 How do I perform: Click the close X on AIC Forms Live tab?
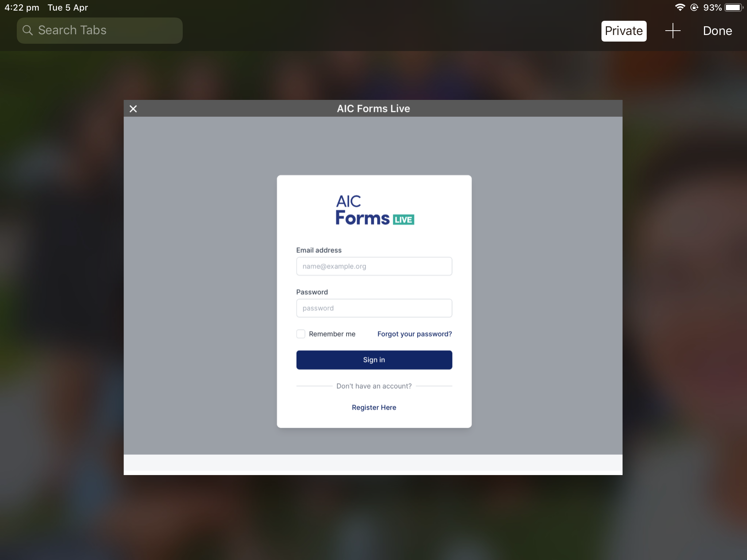(x=133, y=108)
